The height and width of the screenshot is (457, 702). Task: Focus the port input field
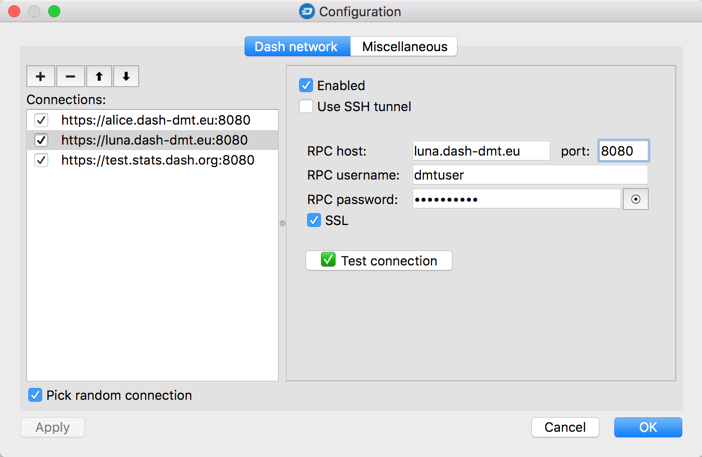pos(623,151)
